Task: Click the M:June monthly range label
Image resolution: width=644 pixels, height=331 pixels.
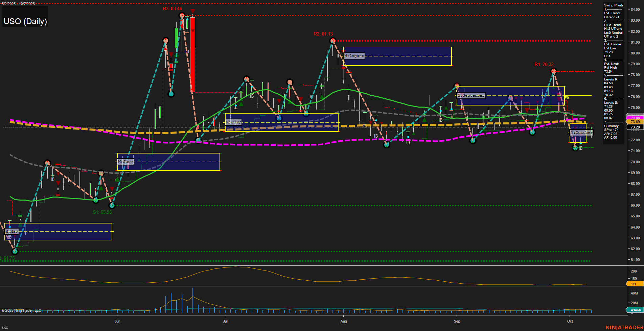Action: point(125,162)
